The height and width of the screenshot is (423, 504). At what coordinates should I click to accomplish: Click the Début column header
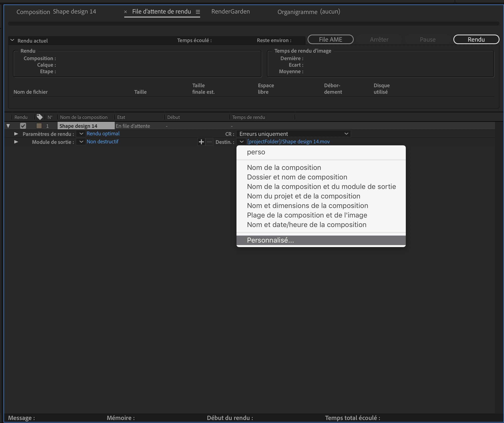(x=173, y=117)
